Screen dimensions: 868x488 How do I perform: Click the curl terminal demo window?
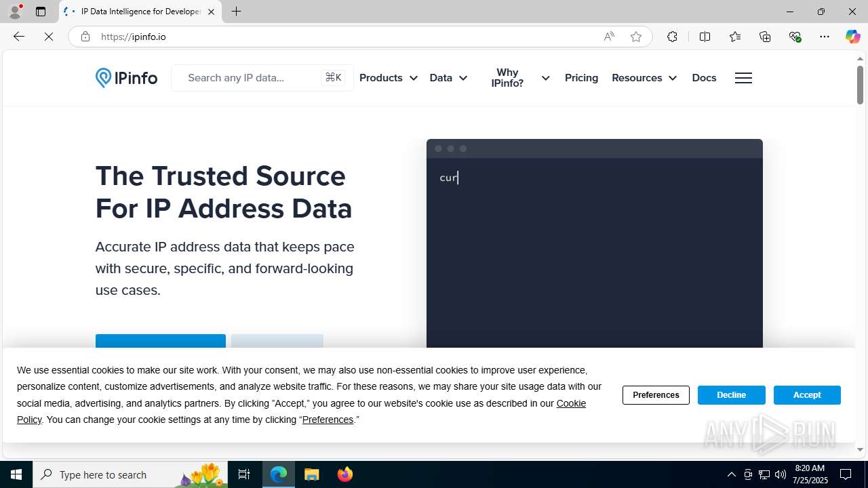[595, 244]
